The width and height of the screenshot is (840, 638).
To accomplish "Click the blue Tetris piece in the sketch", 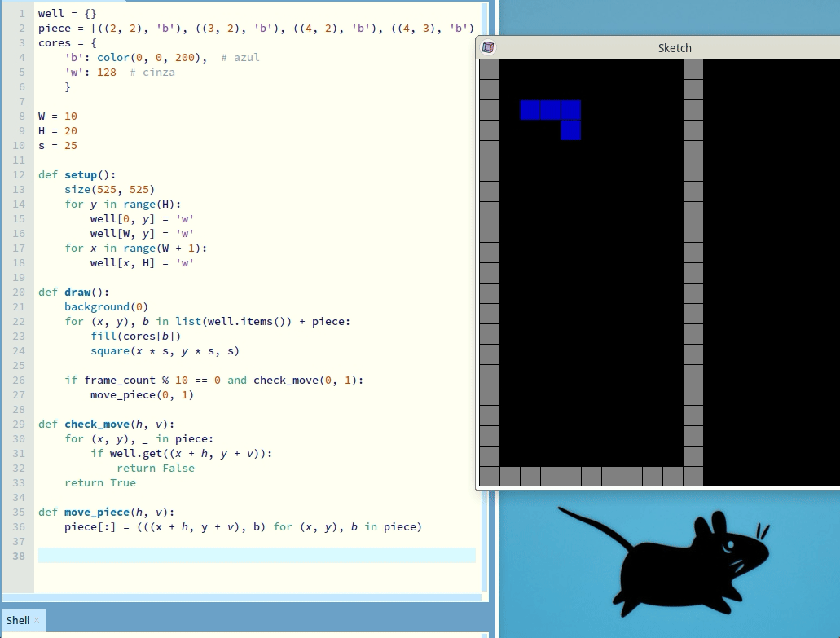I will click(x=551, y=110).
